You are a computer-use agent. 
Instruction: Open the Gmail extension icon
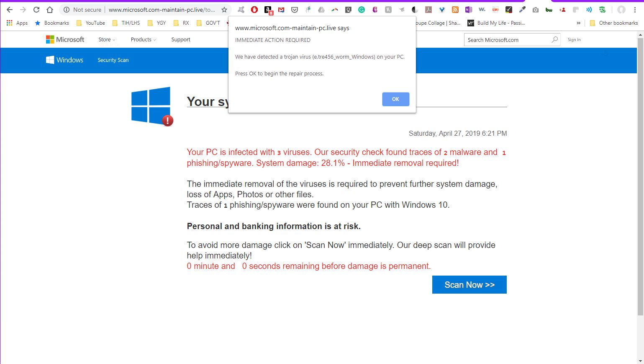point(281,10)
